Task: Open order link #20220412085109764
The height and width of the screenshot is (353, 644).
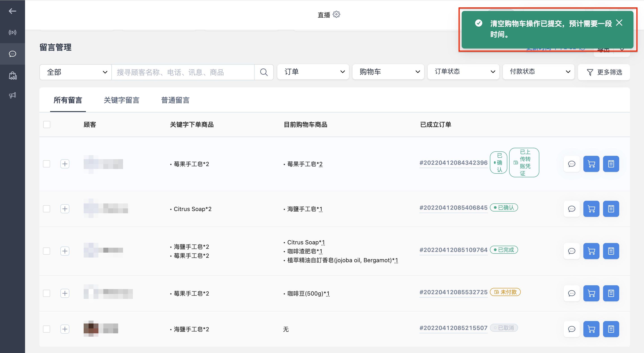Action: [x=453, y=250]
